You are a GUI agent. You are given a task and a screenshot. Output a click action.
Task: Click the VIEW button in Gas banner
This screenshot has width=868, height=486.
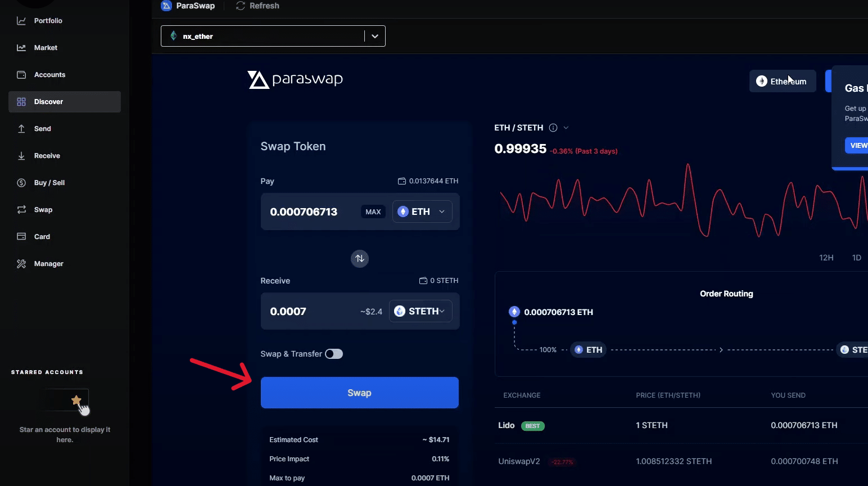pyautogui.click(x=857, y=145)
